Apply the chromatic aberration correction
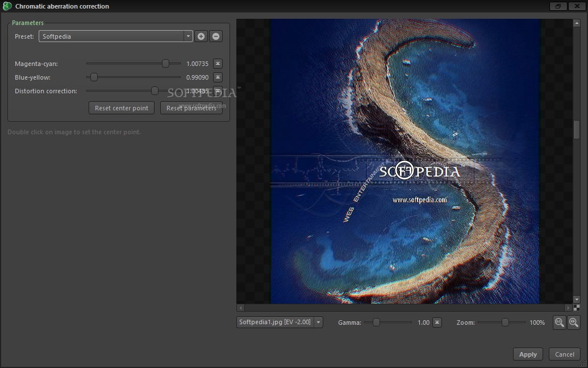This screenshot has width=588, height=368. [x=528, y=354]
